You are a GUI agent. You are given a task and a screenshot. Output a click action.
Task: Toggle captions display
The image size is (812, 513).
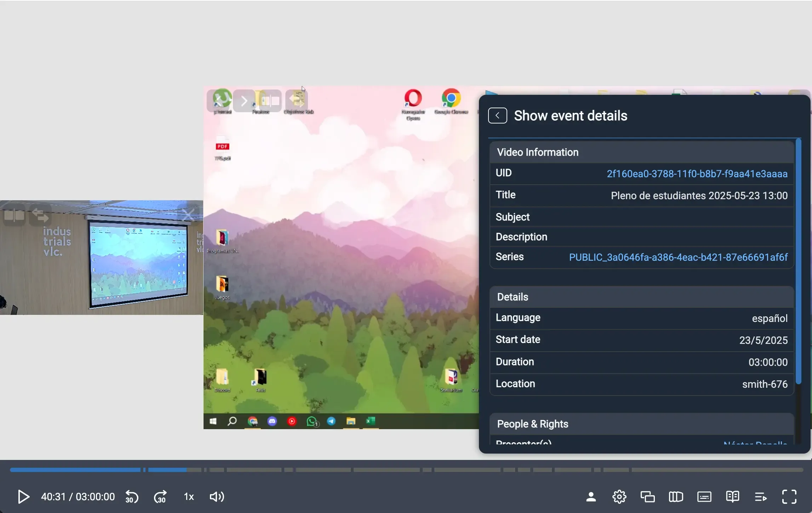pyautogui.click(x=704, y=497)
